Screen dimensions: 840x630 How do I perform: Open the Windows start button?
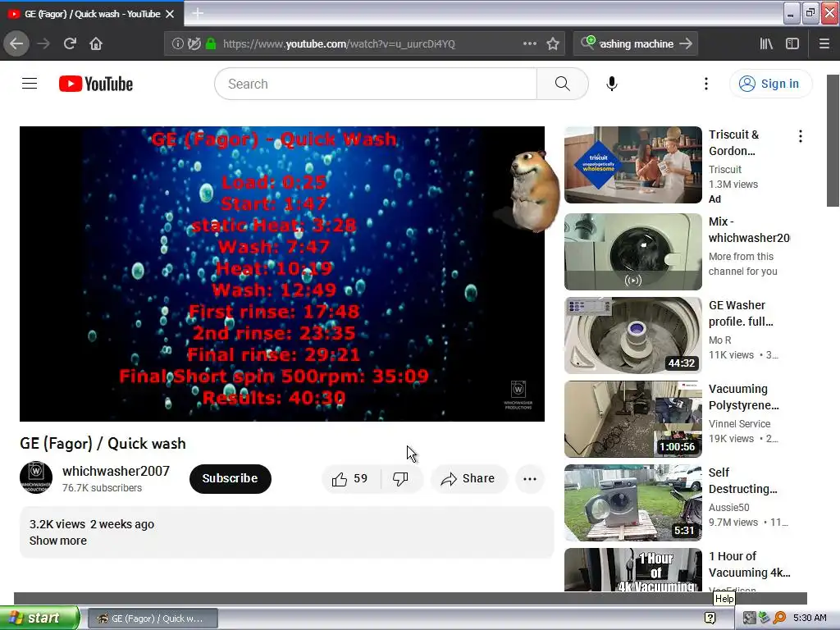click(x=39, y=618)
